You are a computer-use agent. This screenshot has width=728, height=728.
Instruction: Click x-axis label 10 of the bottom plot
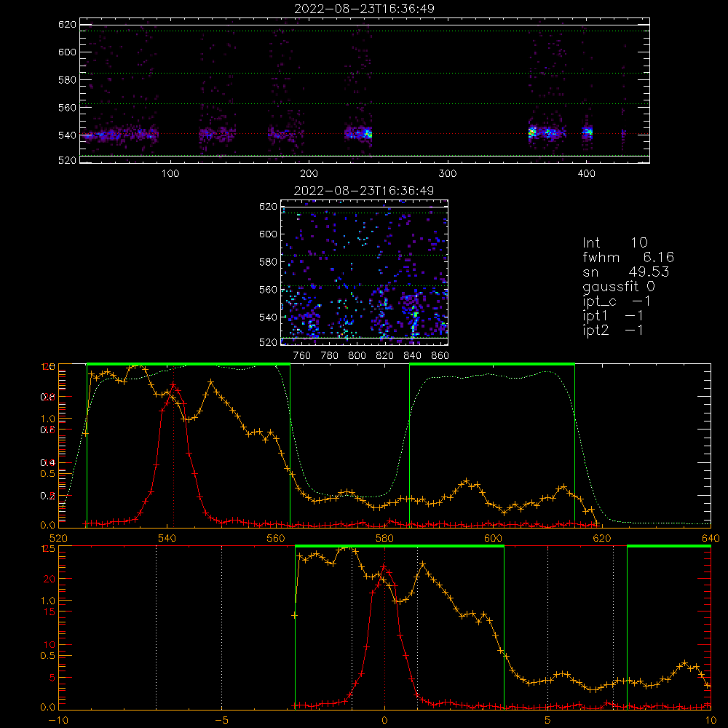point(711,721)
